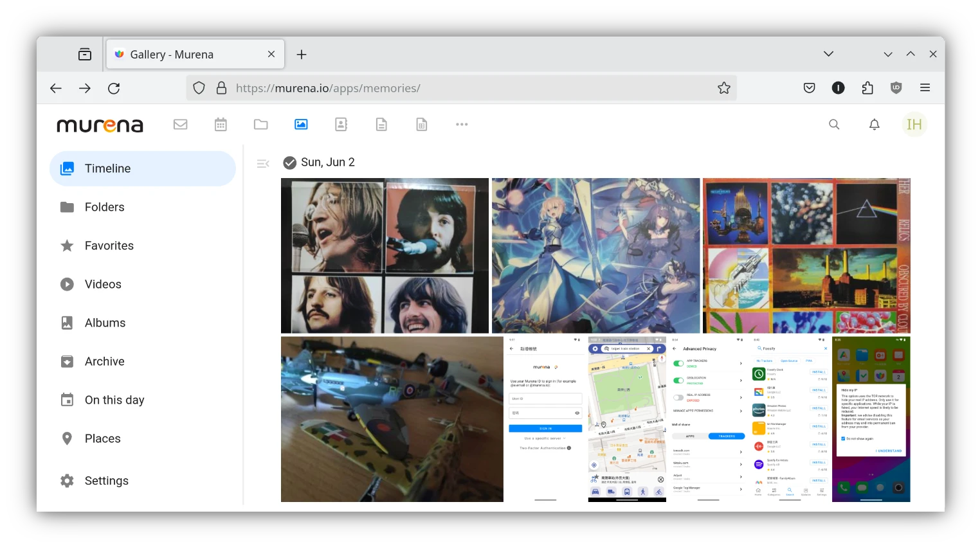Click the murena.io address bar
Viewport: 980px width, 547px height.
click(x=450, y=88)
